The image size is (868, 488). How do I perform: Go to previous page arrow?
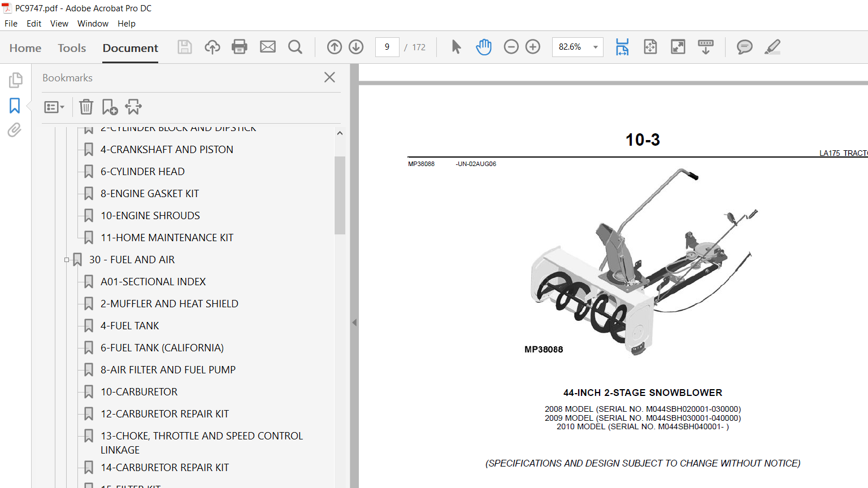(335, 47)
